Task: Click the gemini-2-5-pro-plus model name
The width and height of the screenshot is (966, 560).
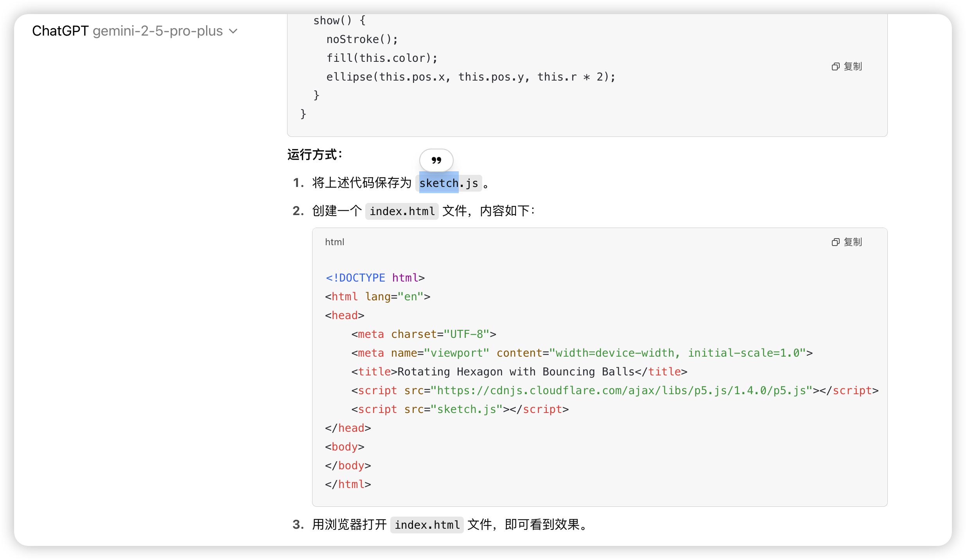Action: pos(158,31)
